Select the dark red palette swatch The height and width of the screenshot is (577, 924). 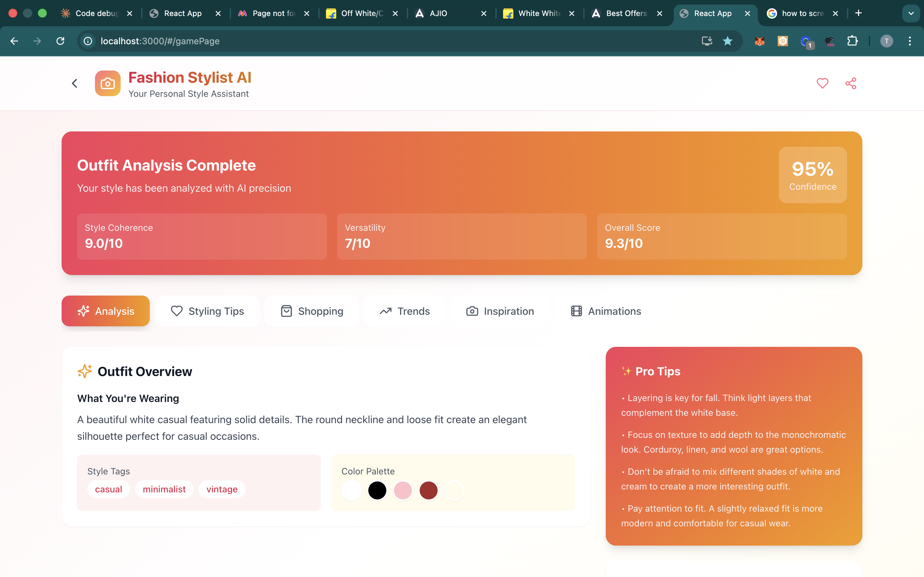click(x=428, y=490)
